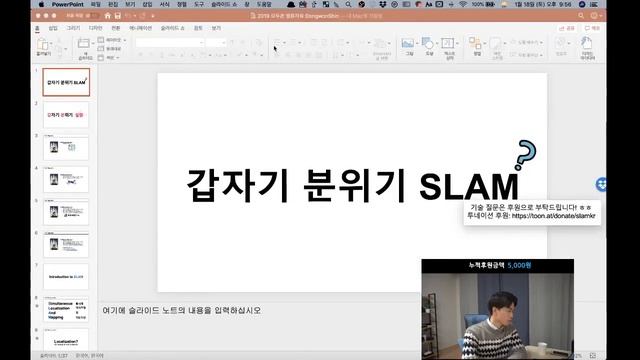Select slide 7 'Introduction to SLAM' thumbnail
The width and height of the screenshot is (640, 360).
click(x=66, y=277)
